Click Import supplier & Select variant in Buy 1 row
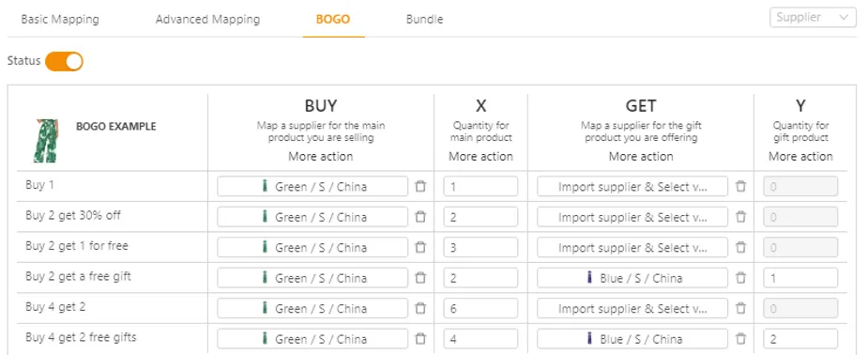The height and width of the screenshot is (355, 868). coord(632,187)
